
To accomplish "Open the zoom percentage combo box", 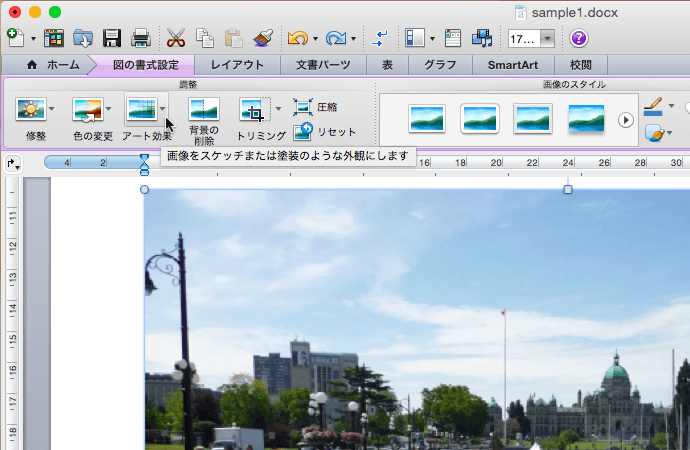I will pyautogui.click(x=548, y=39).
